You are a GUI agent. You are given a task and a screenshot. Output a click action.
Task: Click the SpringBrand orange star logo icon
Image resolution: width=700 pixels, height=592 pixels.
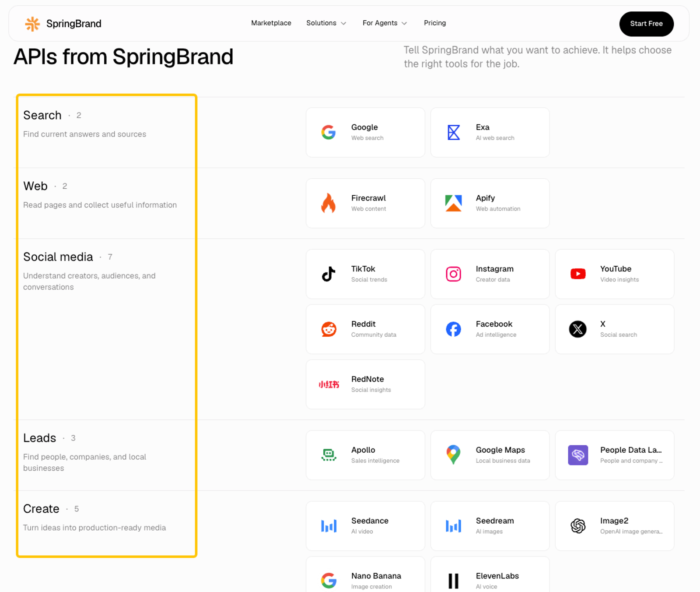click(x=32, y=24)
